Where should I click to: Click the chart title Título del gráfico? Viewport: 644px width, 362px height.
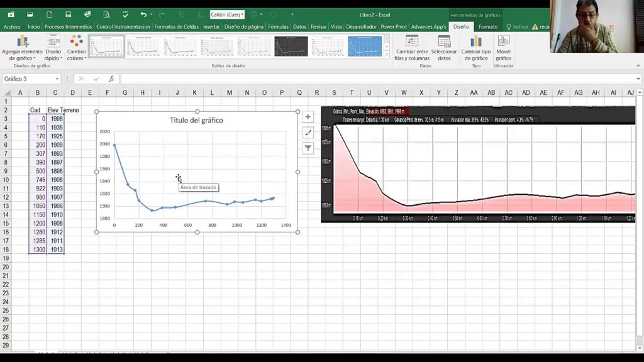coord(196,120)
